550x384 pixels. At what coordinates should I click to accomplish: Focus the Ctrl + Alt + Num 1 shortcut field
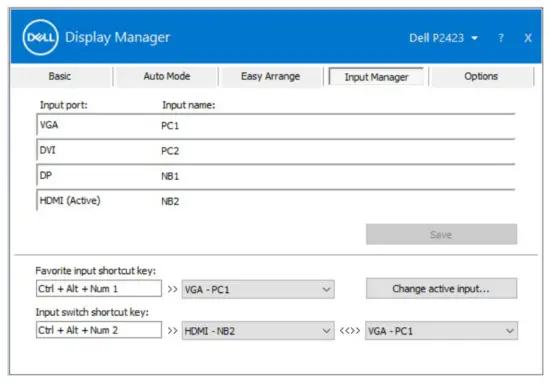[x=99, y=289]
